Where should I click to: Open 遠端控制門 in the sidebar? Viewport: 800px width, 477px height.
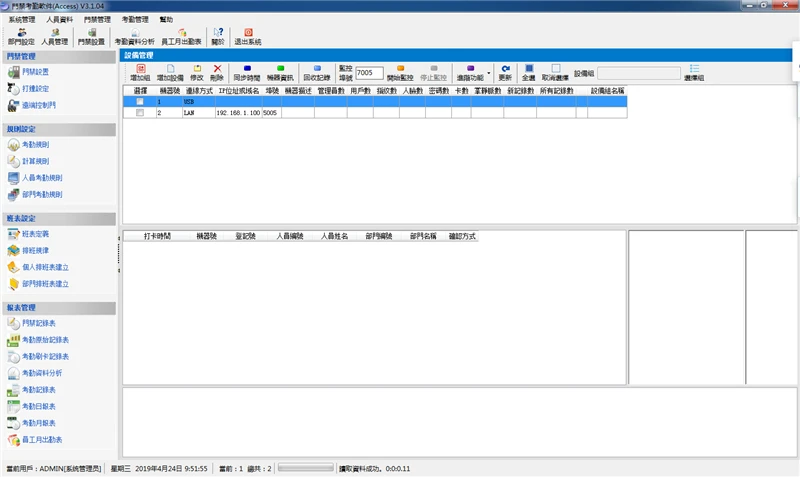click(x=32, y=105)
